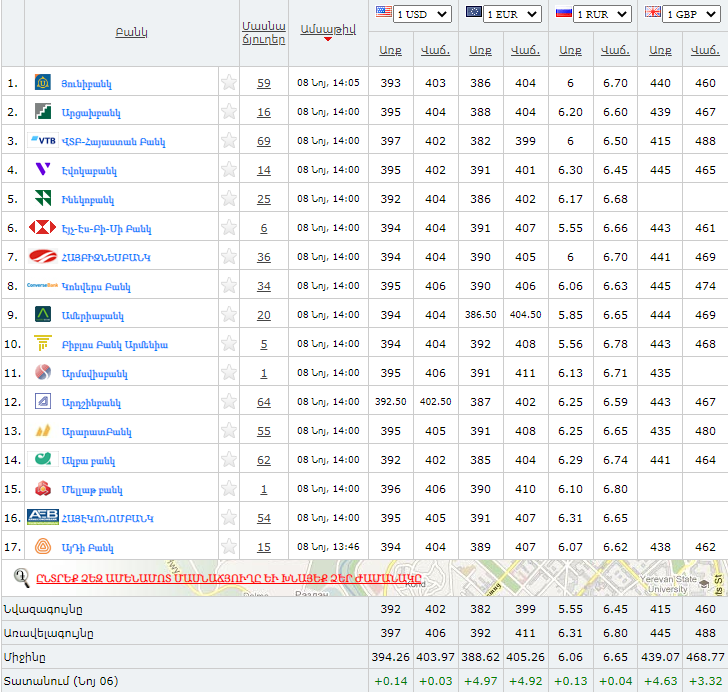Sort by the RUR buy rate header
The width and height of the screenshot is (728, 692).
click(571, 50)
